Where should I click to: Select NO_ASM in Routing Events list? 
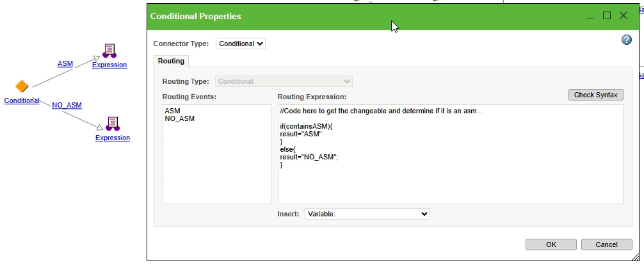(179, 118)
